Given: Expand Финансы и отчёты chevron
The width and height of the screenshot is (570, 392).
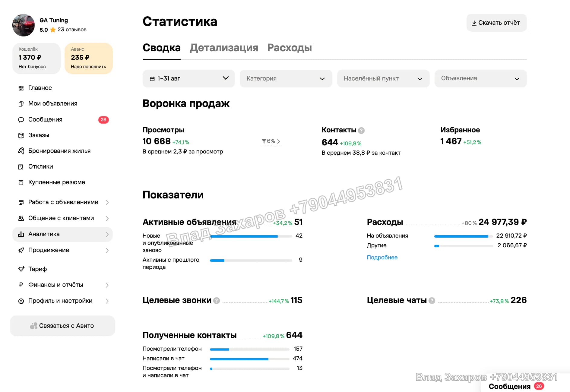Looking at the screenshot, I should coord(107,285).
